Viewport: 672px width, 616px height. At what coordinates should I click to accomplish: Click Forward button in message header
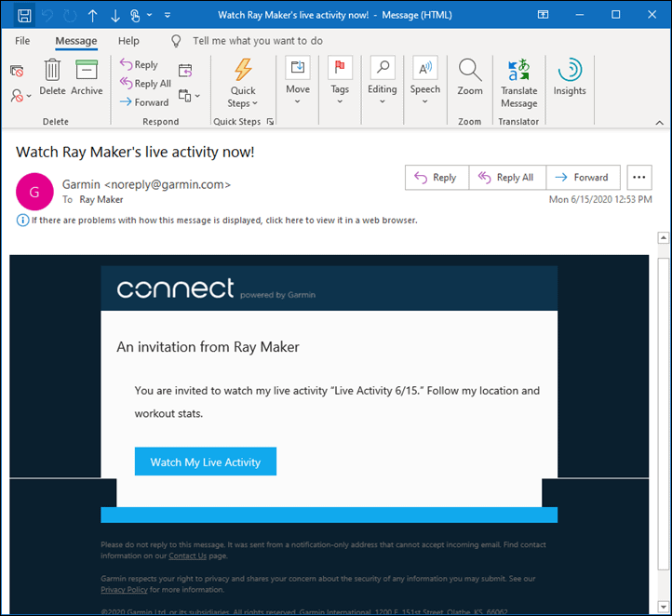coord(583,178)
